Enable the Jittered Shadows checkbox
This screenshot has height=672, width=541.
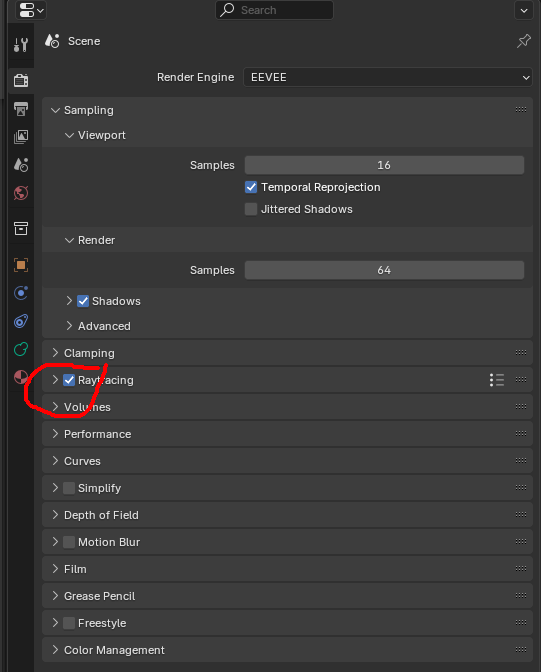(251, 209)
